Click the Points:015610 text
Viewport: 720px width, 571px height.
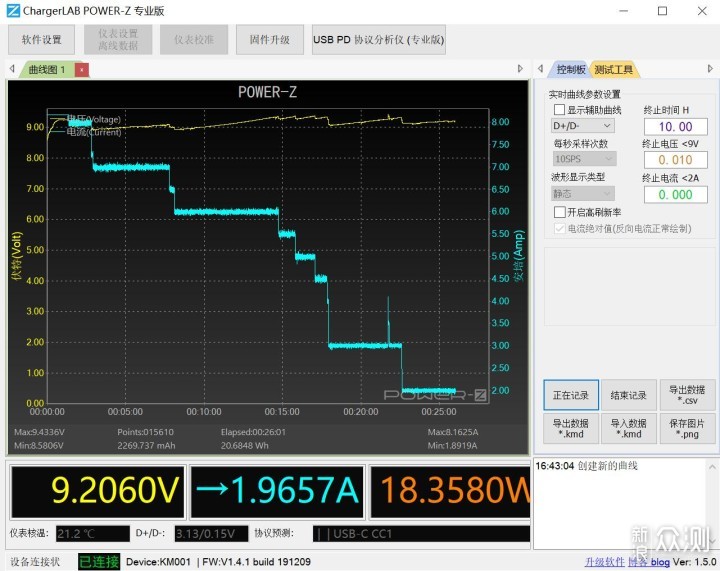(146, 432)
